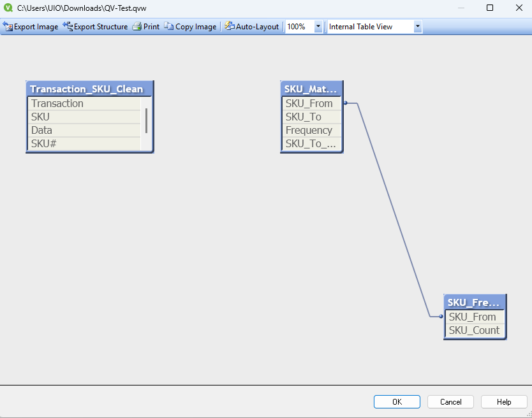Viewport: 532px width, 418px height.
Task: Click the SKU_Count field in SKU_Fre... table
Action: (x=475, y=330)
